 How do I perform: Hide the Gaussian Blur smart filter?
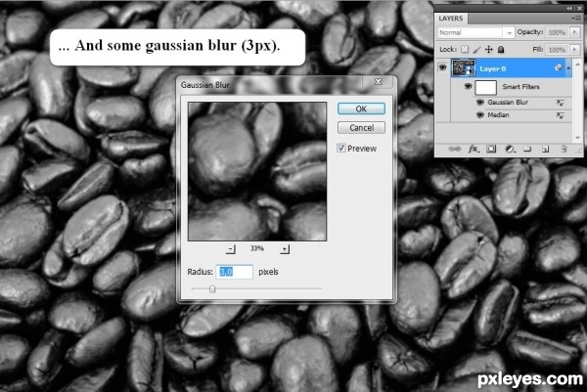point(480,102)
